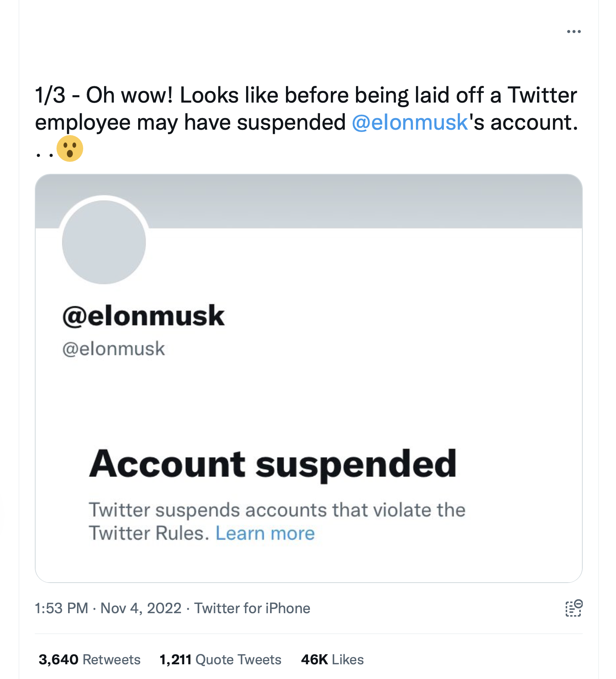Screen dimensions: 616x679
Task: Show the 46K Likes list
Action: [x=332, y=659]
